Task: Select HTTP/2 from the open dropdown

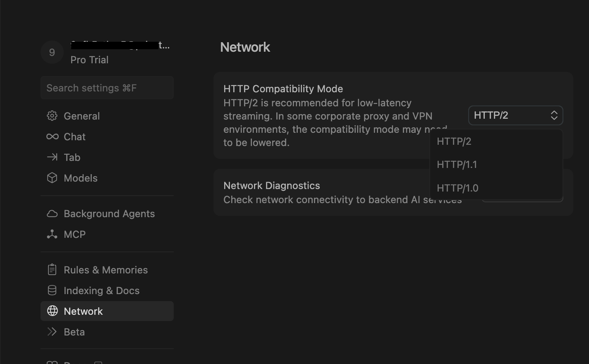Action: click(454, 141)
